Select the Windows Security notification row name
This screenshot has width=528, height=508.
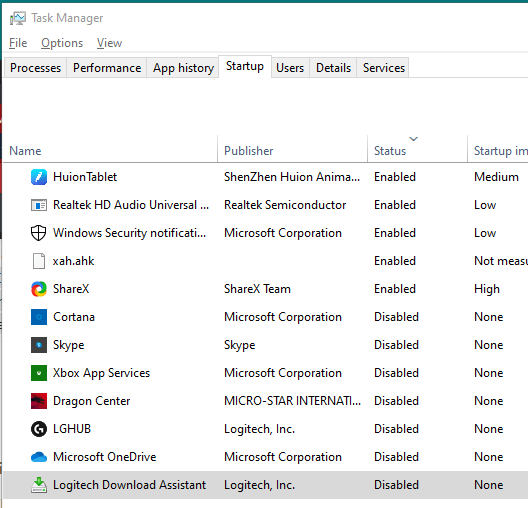point(129,233)
